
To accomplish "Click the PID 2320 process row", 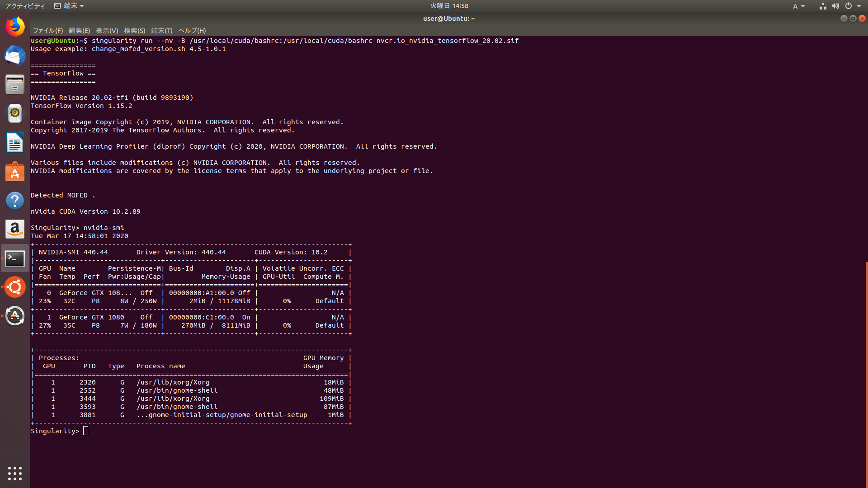I will tap(191, 382).
